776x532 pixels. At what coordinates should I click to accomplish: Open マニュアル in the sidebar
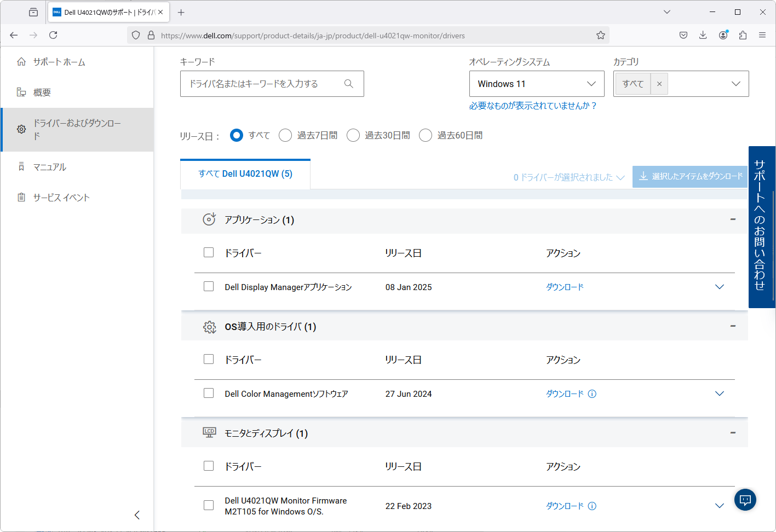point(49,167)
